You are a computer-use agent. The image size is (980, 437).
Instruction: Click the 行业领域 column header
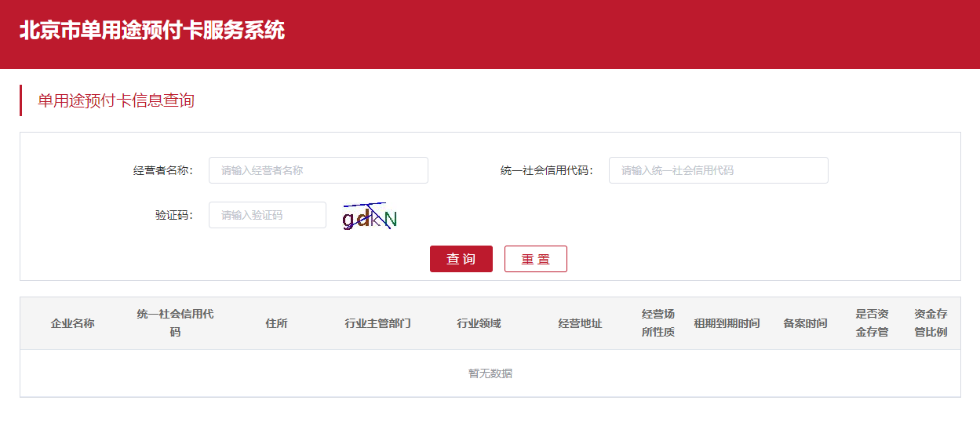tap(479, 323)
